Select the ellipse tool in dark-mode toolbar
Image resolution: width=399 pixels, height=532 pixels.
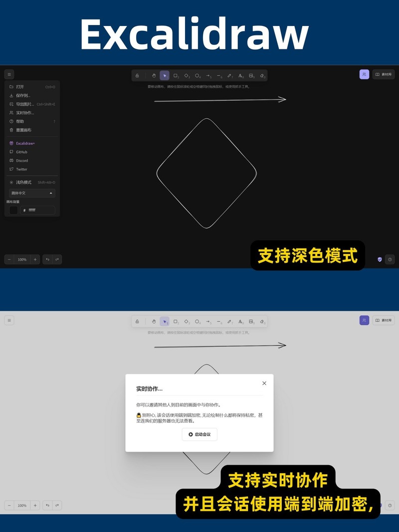tap(198, 75)
